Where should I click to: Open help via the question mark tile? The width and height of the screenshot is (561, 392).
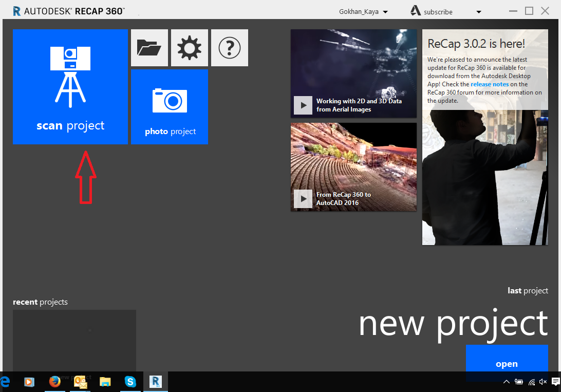coord(229,48)
